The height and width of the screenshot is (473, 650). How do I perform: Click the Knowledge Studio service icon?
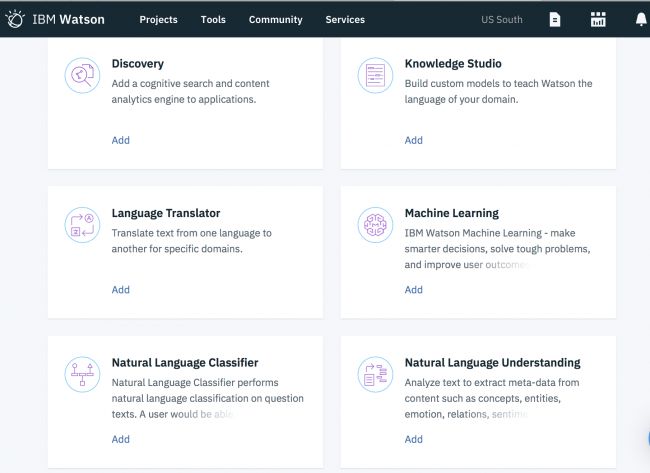[x=375, y=75]
